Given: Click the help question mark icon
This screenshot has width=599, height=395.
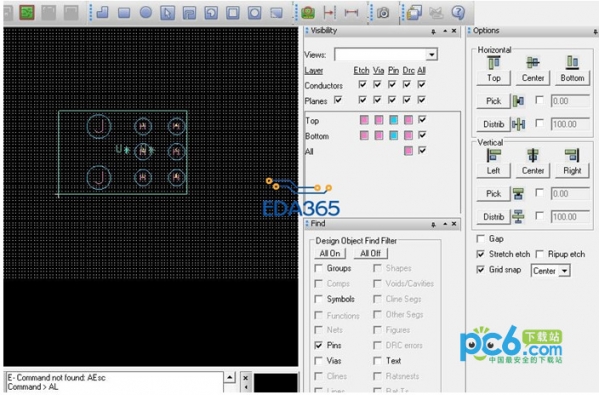Looking at the screenshot, I should pyautogui.click(x=458, y=13).
